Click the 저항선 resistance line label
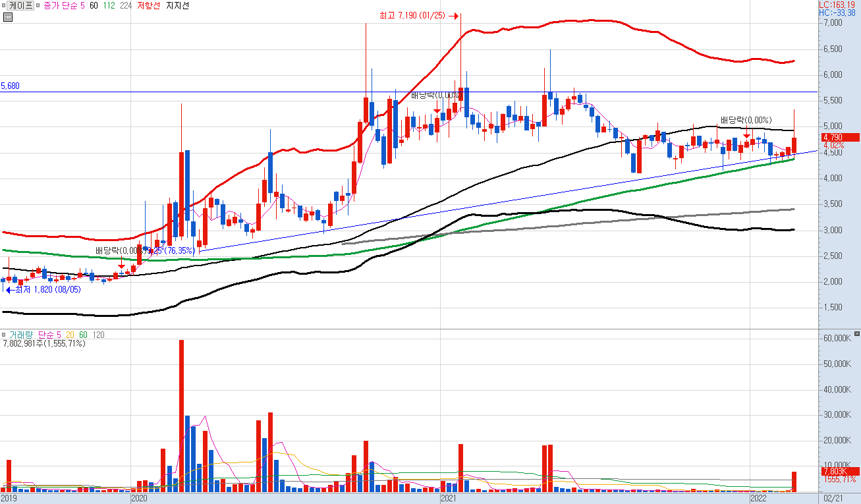The height and width of the screenshot is (504, 861). (150, 5)
